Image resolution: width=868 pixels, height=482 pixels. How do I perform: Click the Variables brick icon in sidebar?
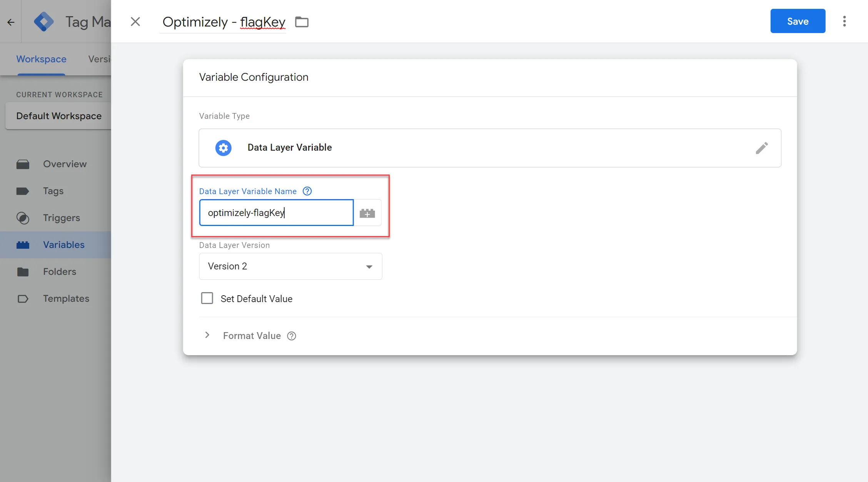click(23, 245)
